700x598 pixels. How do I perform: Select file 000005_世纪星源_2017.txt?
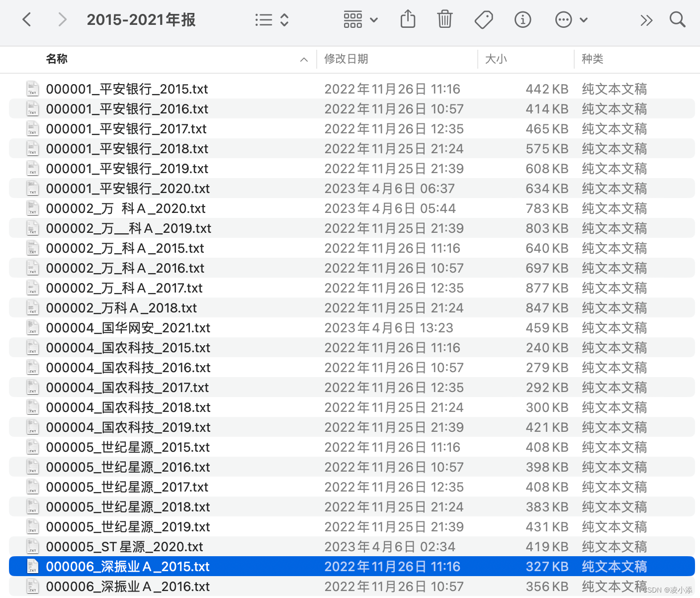[352, 487]
